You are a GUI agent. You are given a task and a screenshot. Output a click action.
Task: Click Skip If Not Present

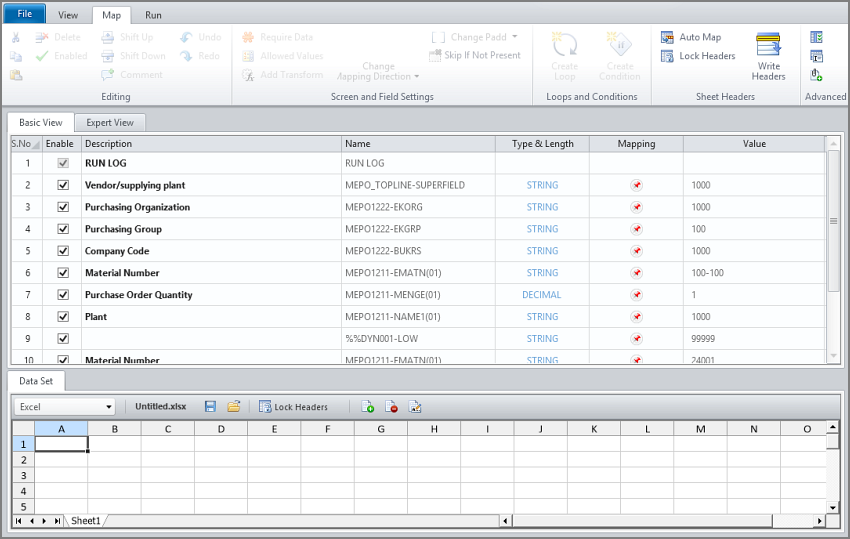(x=475, y=55)
